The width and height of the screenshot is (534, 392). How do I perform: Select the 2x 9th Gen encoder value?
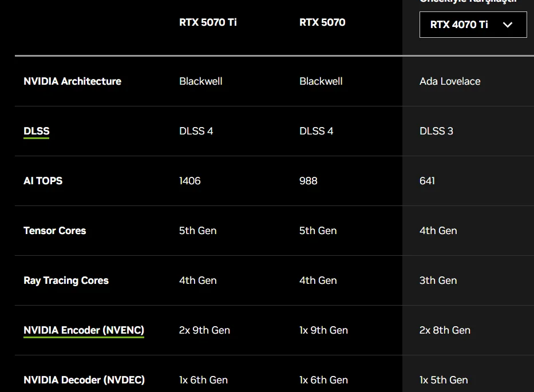pos(204,330)
